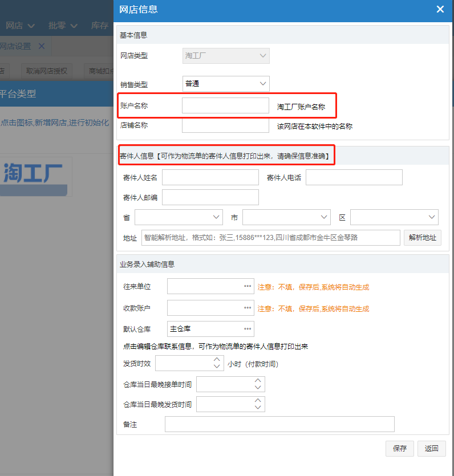Expand the 市 city dropdown
The height and width of the screenshot is (476, 454).
(286, 217)
